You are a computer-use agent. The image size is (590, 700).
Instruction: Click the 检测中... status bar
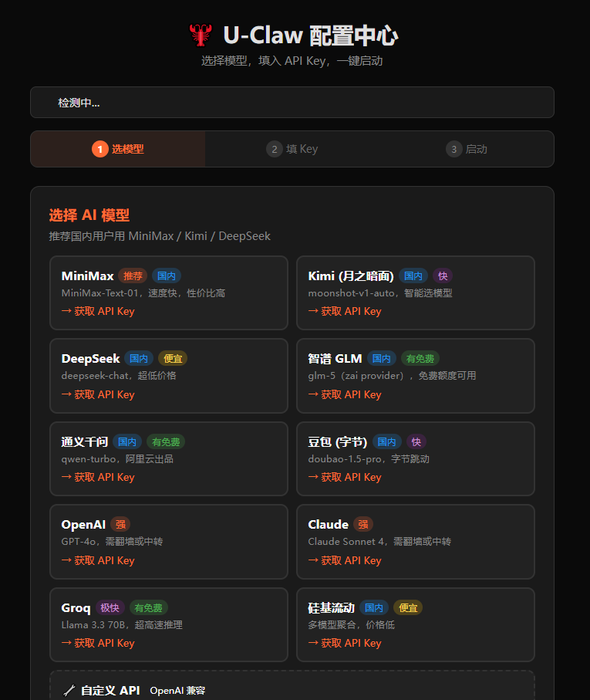pos(292,103)
